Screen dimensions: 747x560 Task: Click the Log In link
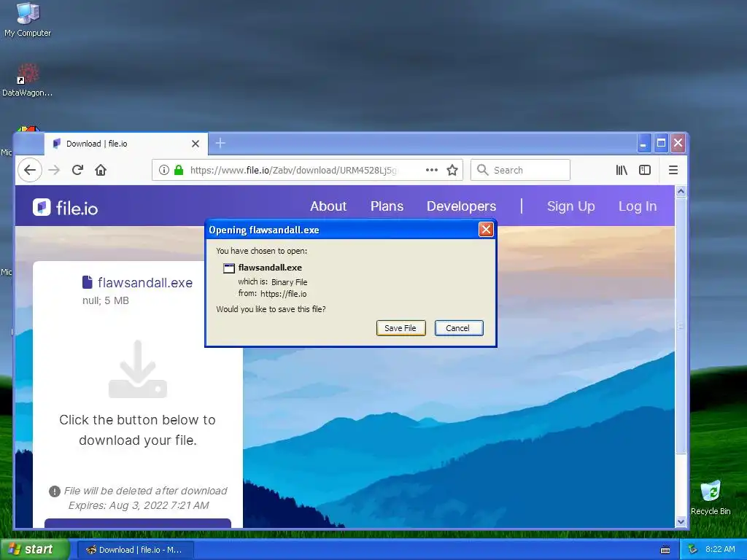(638, 206)
